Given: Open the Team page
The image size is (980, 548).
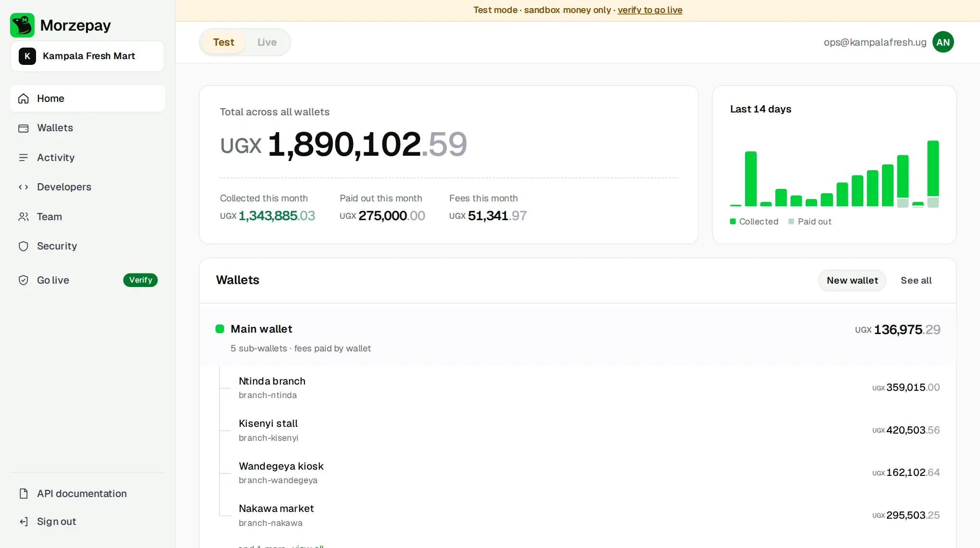Looking at the screenshot, I should [87, 217].
